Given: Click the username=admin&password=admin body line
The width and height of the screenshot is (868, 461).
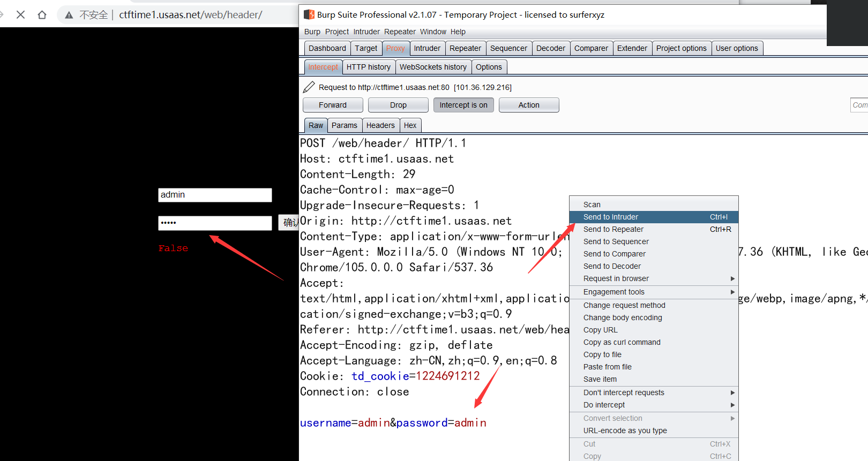Looking at the screenshot, I should point(393,422).
